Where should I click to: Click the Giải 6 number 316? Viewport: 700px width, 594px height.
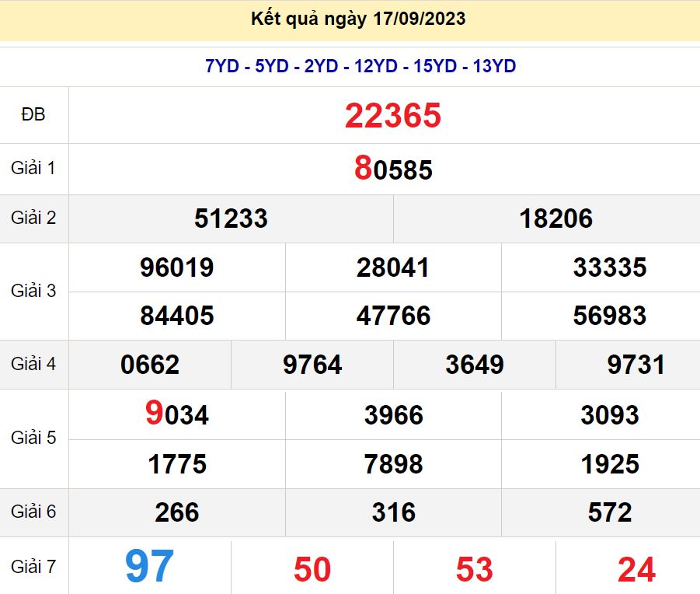(x=393, y=513)
